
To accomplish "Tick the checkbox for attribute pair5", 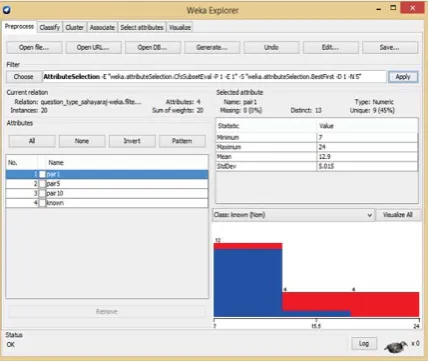I will pos(42,184).
